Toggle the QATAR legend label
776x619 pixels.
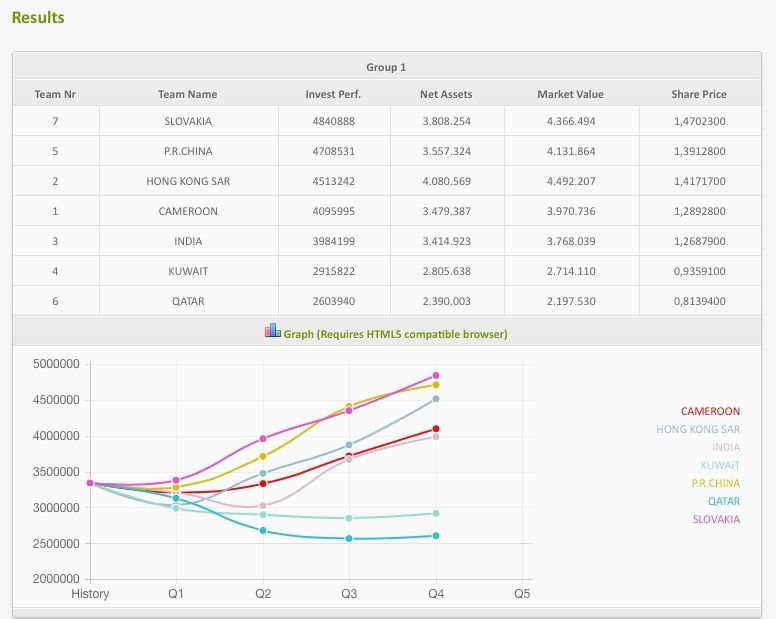point(724,501)
